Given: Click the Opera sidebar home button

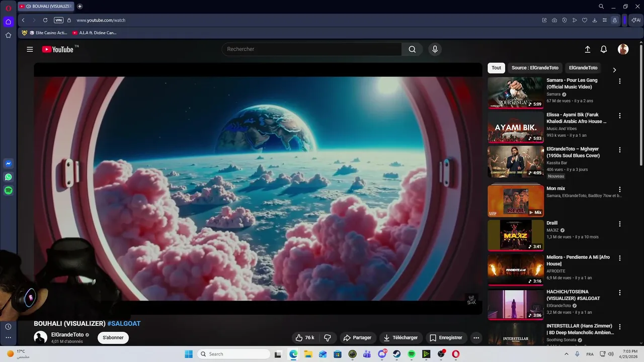Looking at the screenshot, I should 8,22.
